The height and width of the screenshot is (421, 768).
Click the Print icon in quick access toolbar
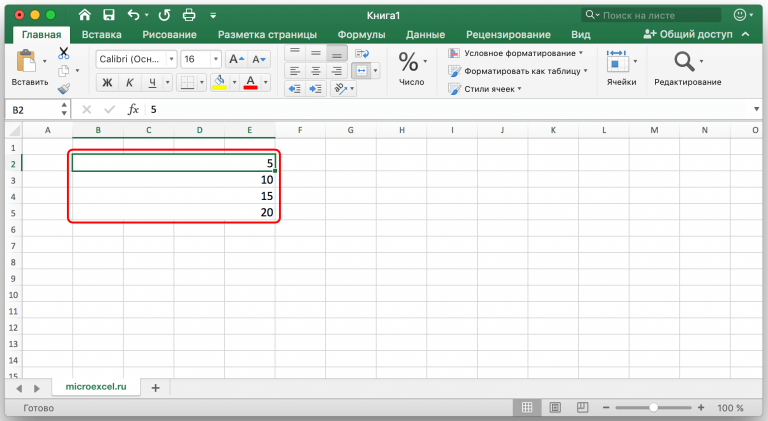189,15
